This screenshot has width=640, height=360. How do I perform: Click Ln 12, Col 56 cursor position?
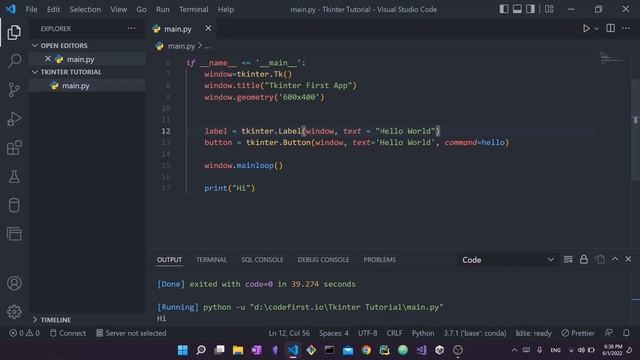click(289, 333)
